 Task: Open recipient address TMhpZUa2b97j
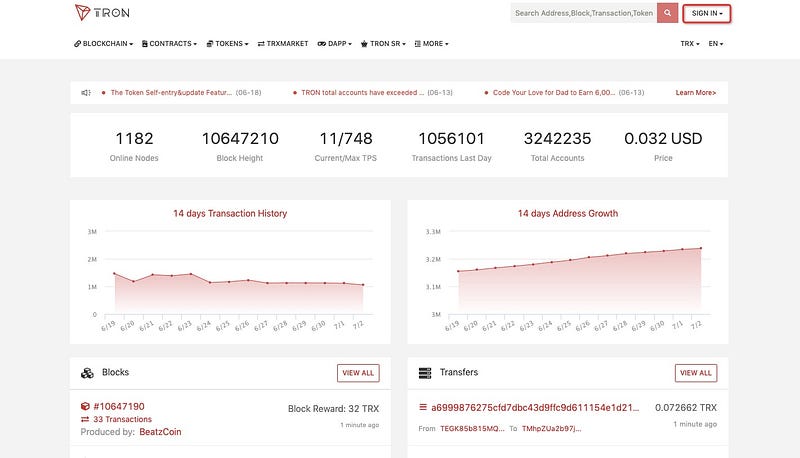552,428
